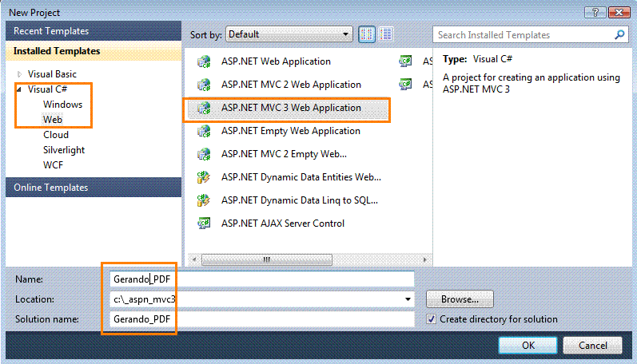Click the OK button
The height and width of the screenshot is (364, 637).
coord(528,346)
